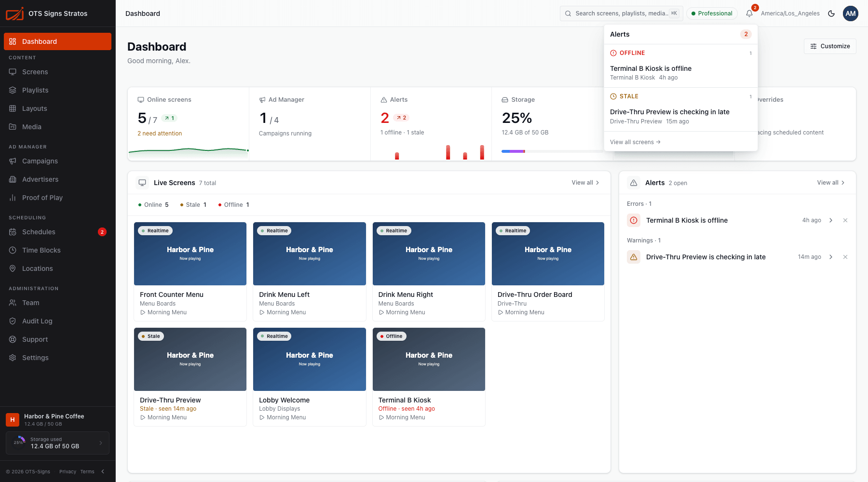Dismiss the Terminal B Kiosk offline alert
Viewport: 868px width, 482px height.
coord(845,220)
